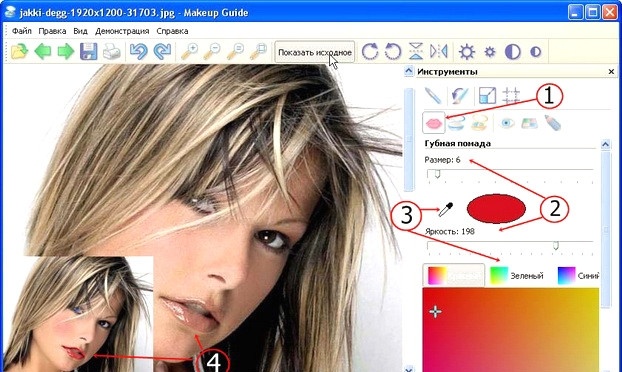Open the Файл menu
The height and width of the screenshot is (372, 622).
pyautogui.click(x=21, y=31)
